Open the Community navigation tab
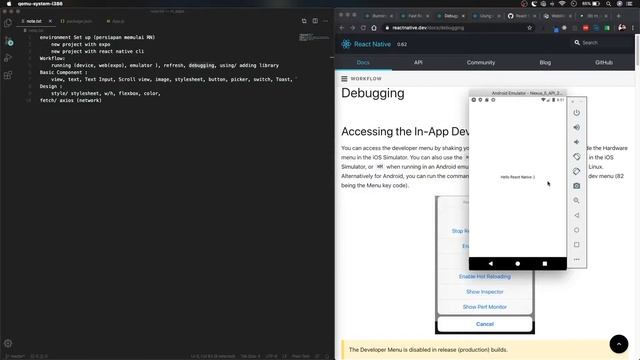This screenshot has height=360, width=640. click(x=481, y=62)
